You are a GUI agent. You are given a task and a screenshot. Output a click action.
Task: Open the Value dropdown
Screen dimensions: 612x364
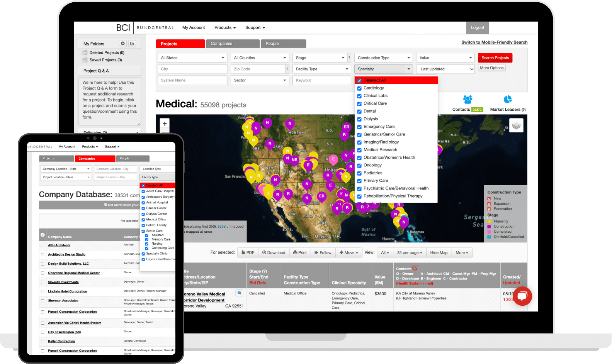445,58
